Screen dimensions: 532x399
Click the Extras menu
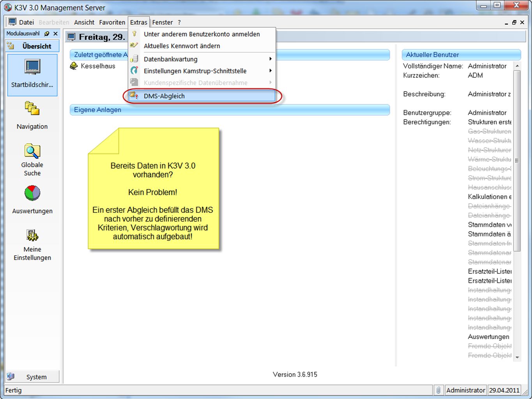139,22
